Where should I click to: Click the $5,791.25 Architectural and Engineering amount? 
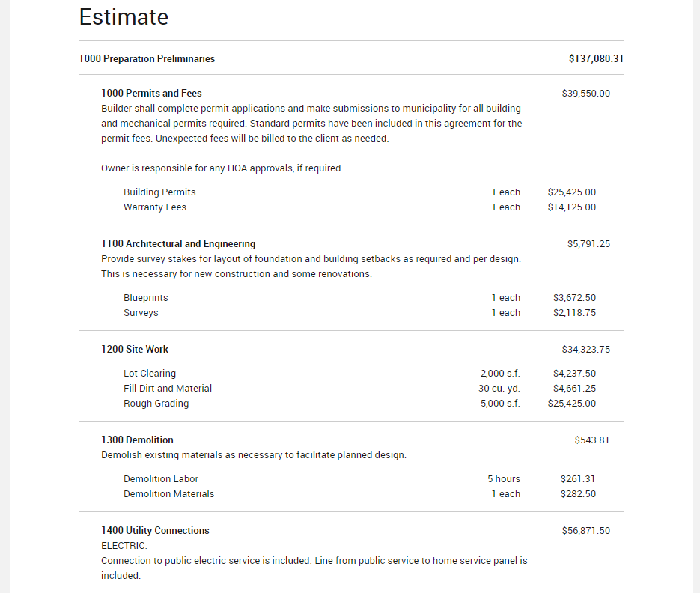(588, 244)
